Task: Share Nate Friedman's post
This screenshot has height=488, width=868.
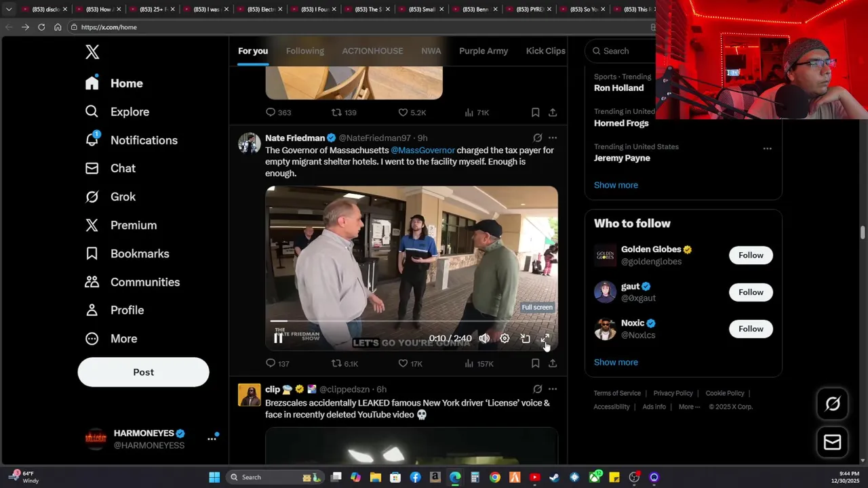Action: (x=553, y=364)
